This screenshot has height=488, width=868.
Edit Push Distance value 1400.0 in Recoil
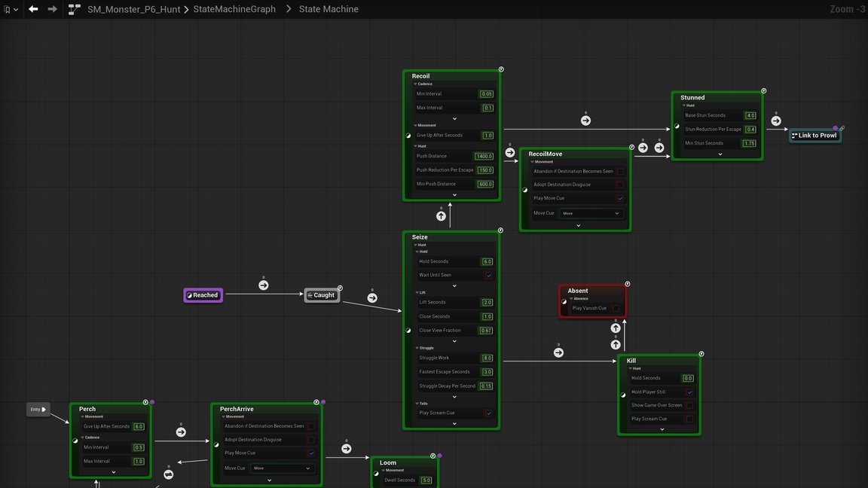point(483,157)
